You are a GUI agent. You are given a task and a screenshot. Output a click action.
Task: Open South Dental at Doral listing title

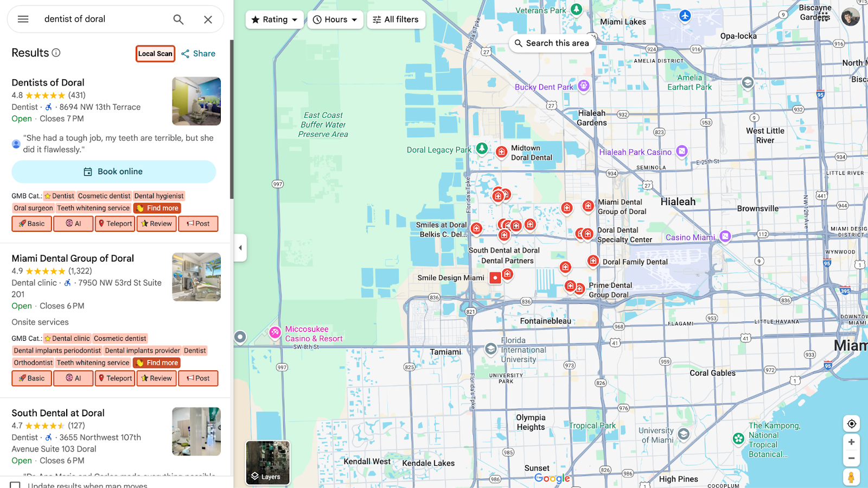(x=58, y=413)
